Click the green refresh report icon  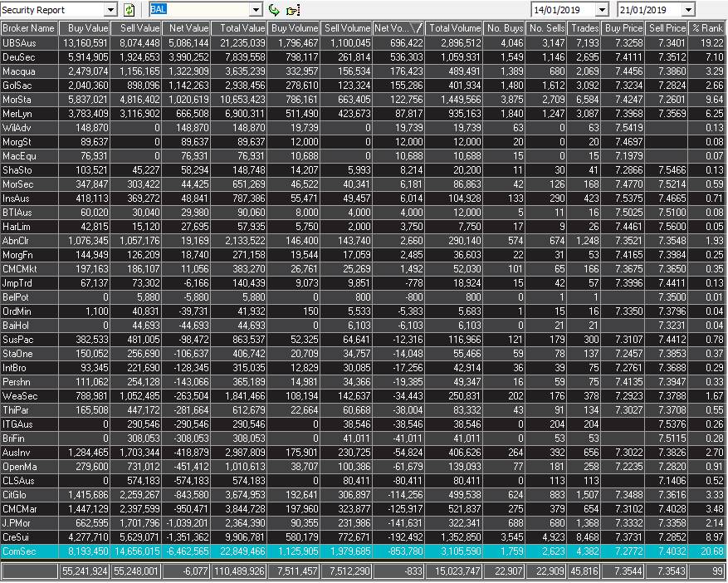tap(129, 10)
